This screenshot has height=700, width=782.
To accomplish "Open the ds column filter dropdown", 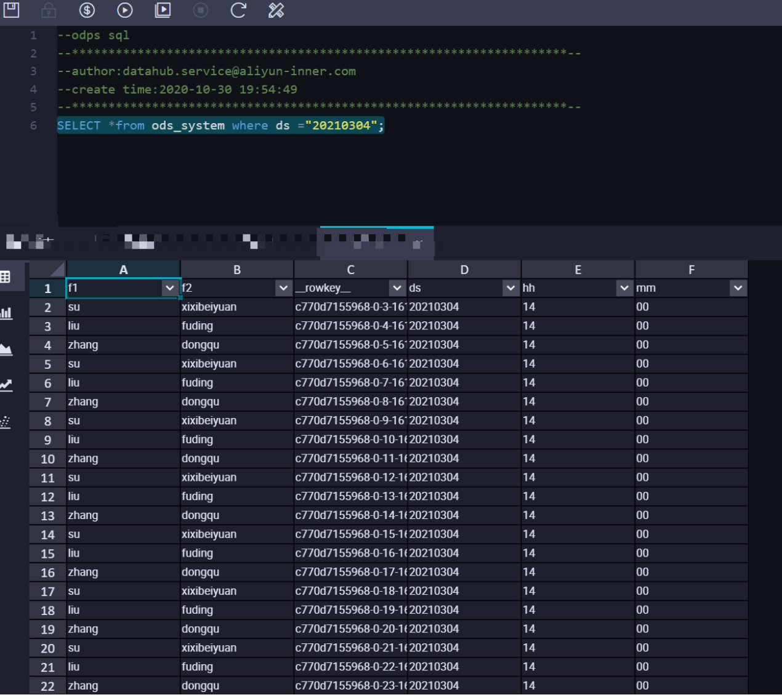I will [x=510, y=288].
